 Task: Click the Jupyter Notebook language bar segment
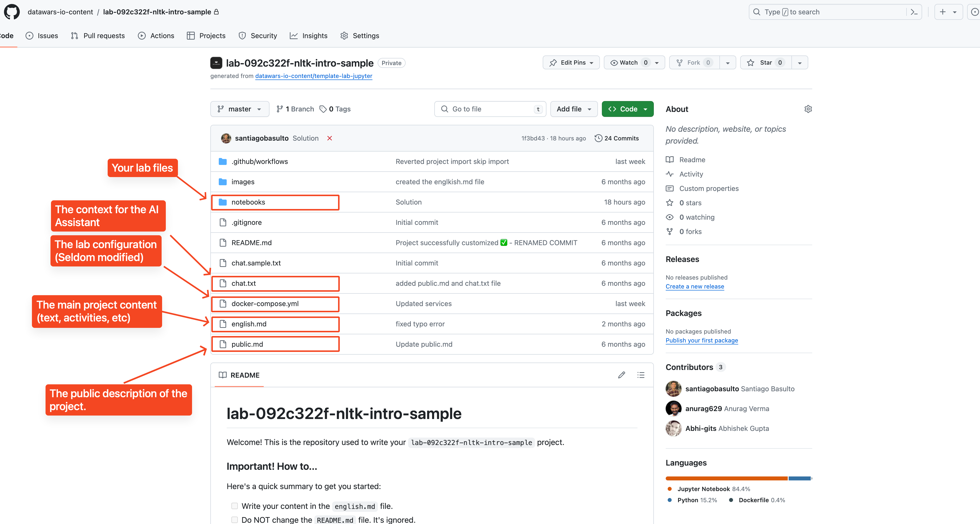coord(726,478)
